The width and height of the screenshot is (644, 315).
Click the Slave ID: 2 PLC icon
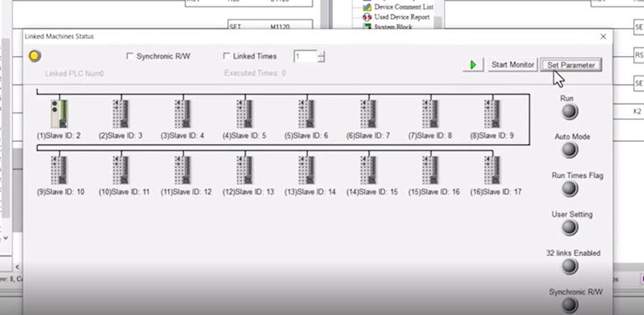click(60, 114)
